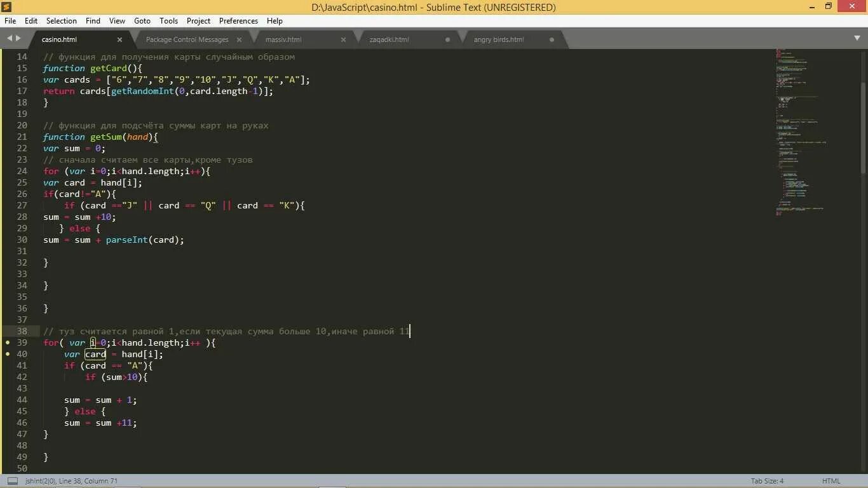Click the jshint line and column status text

[x=71, y=481]
